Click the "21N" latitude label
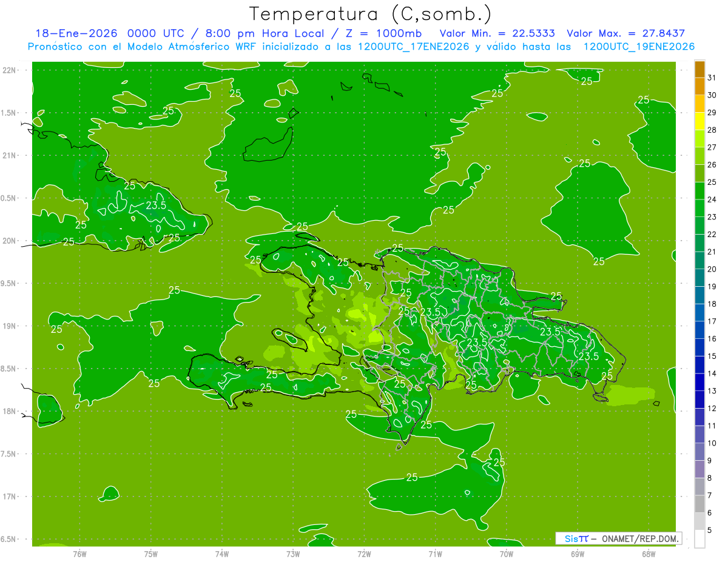 [x=8, y=155]
